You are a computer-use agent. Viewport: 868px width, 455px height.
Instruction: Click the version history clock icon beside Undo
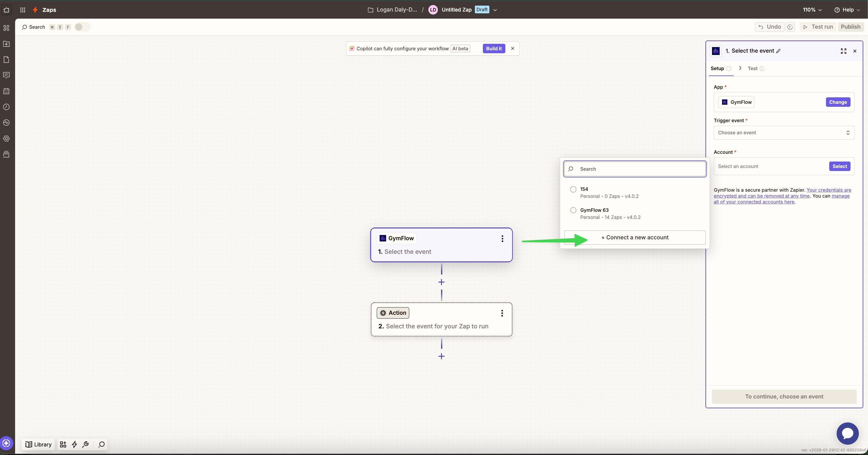pyautogui.click(x=790, y=27)
